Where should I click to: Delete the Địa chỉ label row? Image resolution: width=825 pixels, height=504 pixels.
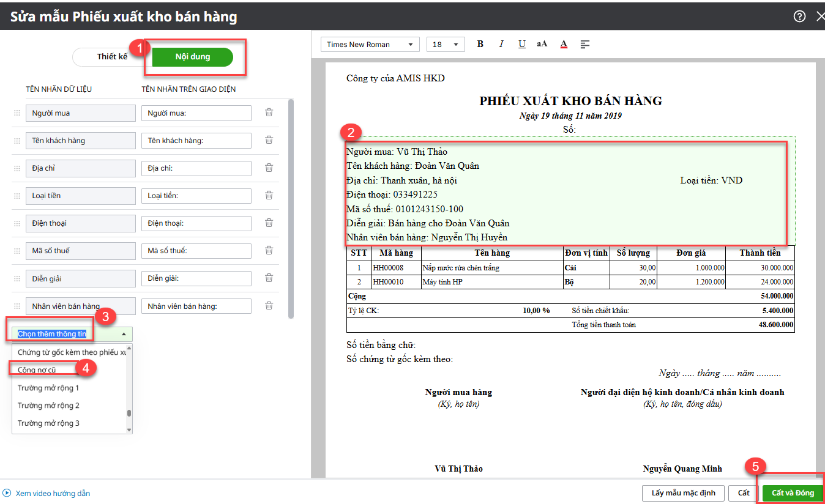269,168
